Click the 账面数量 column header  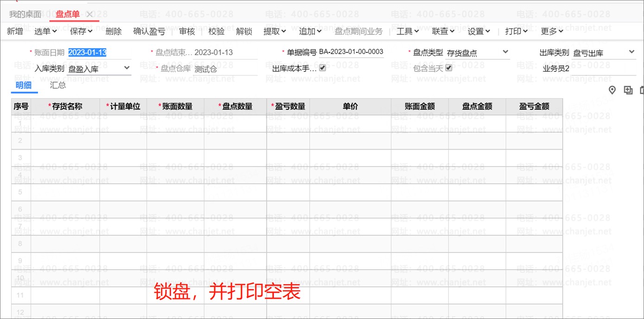click(x=176, y=106)
